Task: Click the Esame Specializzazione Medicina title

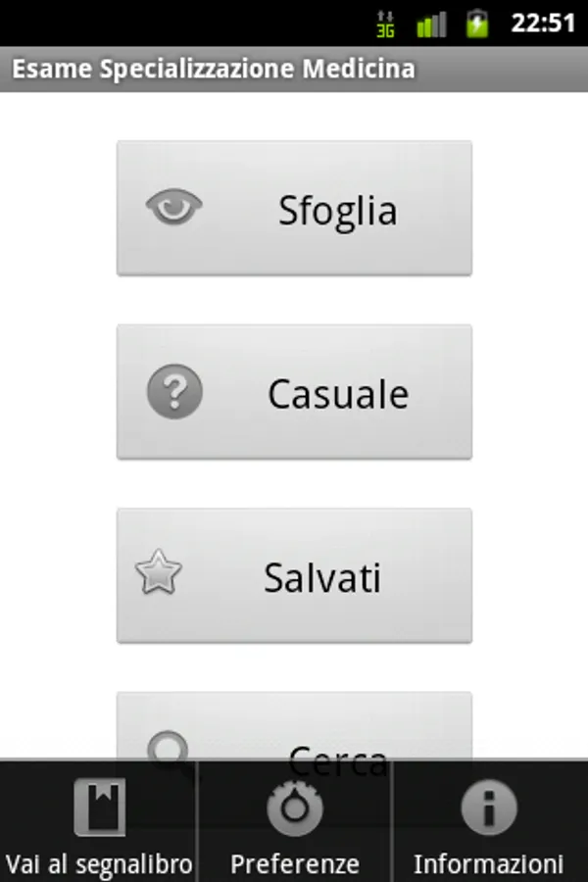Action: pyautogui.click(x=213, y=70)
